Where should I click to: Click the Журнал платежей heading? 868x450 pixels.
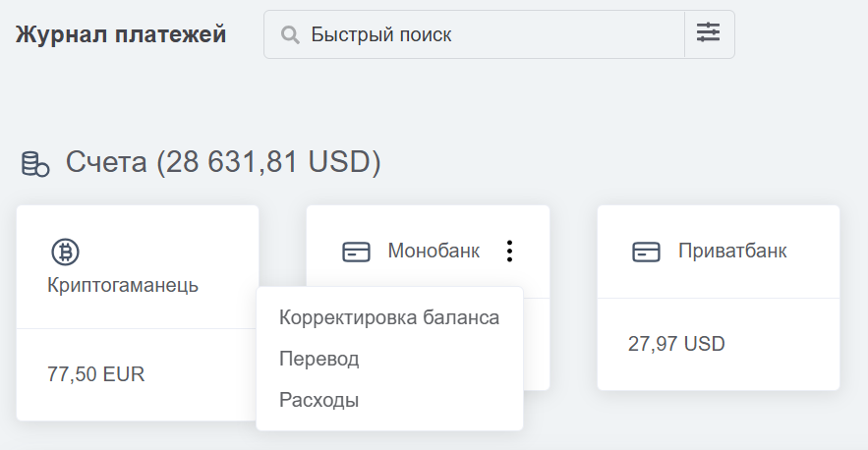coord(121,34)
